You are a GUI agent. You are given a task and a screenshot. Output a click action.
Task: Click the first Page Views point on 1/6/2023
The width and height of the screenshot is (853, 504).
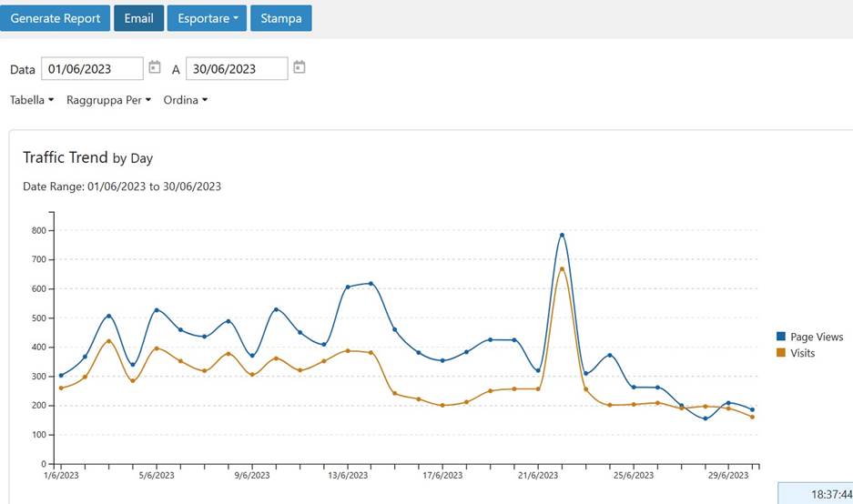(61, 375)
